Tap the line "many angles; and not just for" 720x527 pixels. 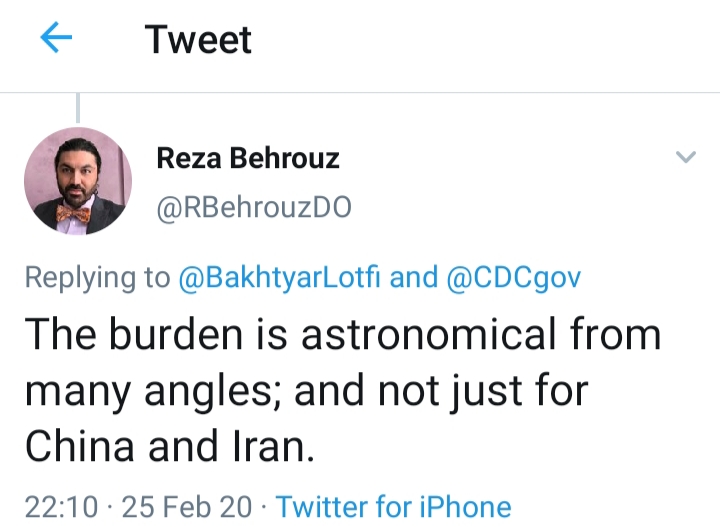[x=306, y=390]
